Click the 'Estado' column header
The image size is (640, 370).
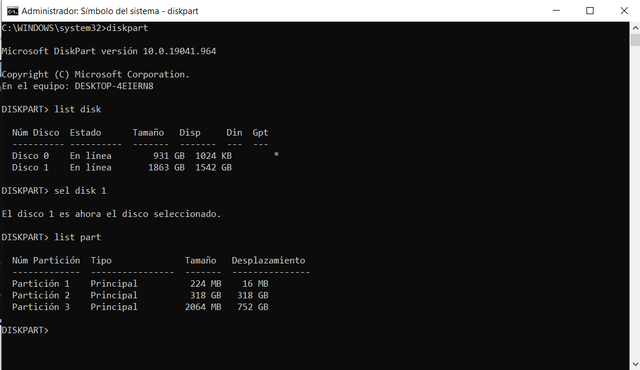[x=85, y=133]
